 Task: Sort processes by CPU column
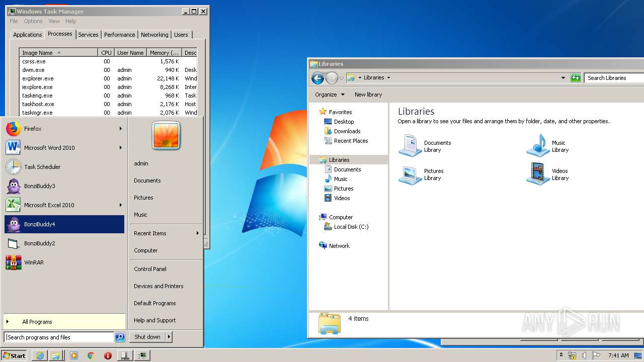click(x=106, y=53)
